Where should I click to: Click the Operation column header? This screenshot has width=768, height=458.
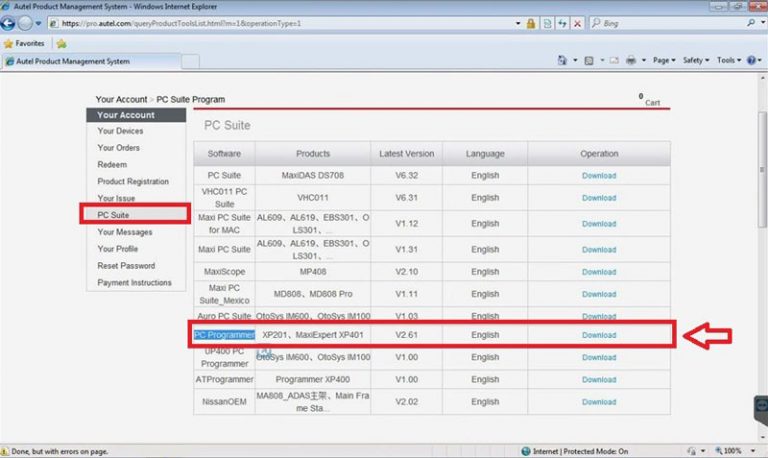pos(599,154)
